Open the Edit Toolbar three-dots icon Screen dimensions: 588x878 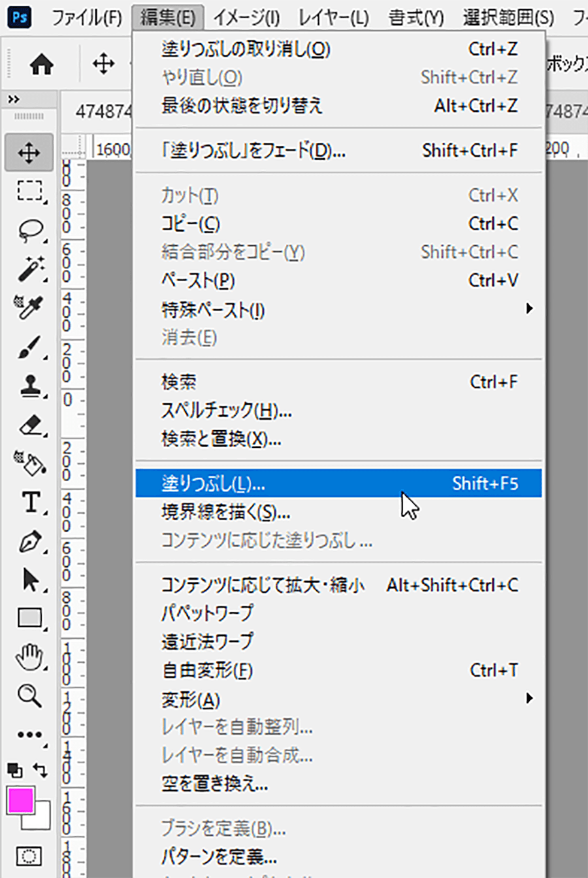[29, 734]
